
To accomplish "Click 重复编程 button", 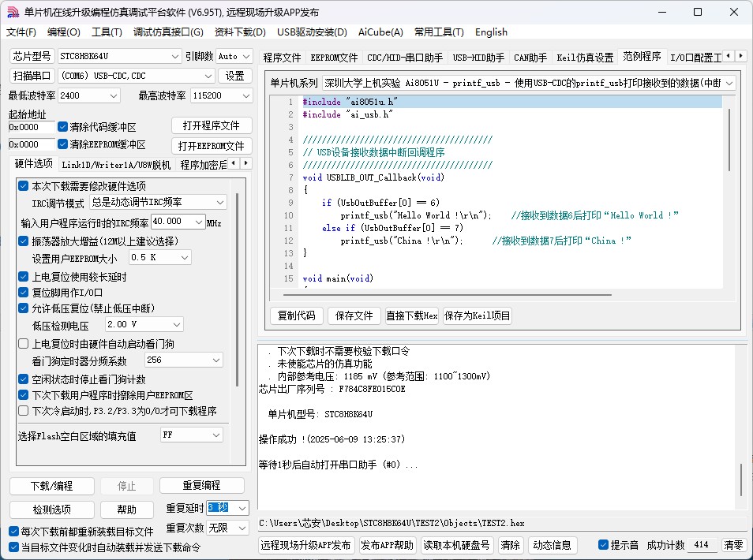I will point(202,485).
